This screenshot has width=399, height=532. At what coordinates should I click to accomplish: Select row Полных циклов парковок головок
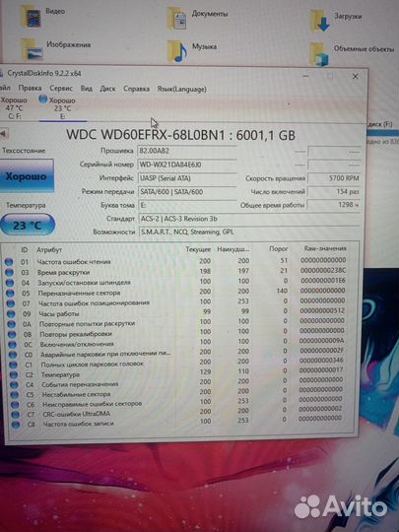[x=176, y=364]
